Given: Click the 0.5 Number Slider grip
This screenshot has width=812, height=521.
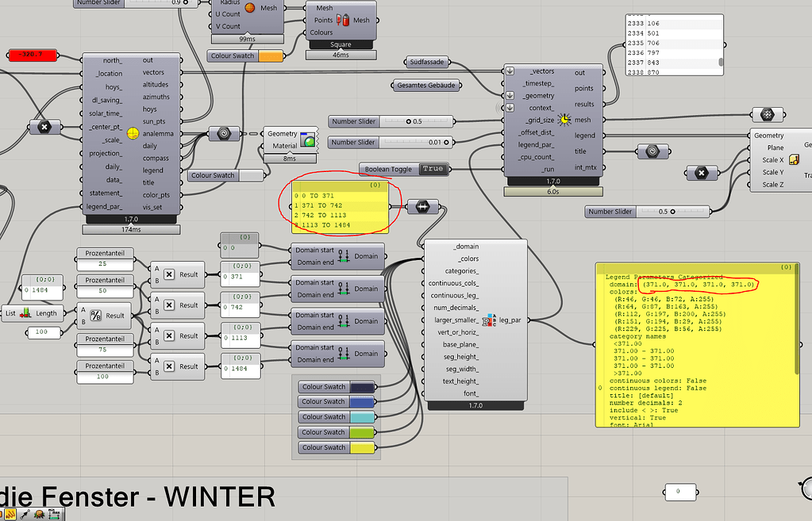Looking at the screenshot, I should click(409, 121).
